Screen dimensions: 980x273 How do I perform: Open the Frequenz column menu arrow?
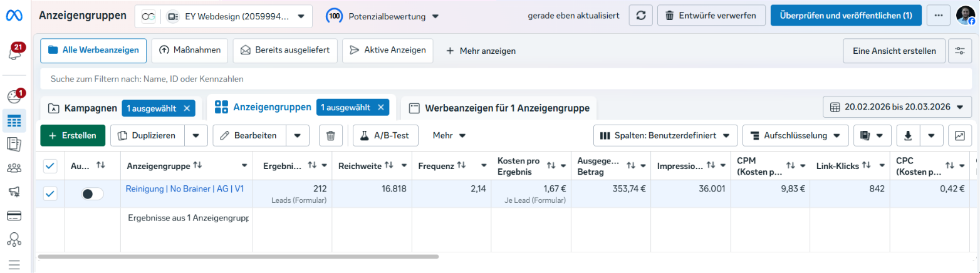coord(484,166)
